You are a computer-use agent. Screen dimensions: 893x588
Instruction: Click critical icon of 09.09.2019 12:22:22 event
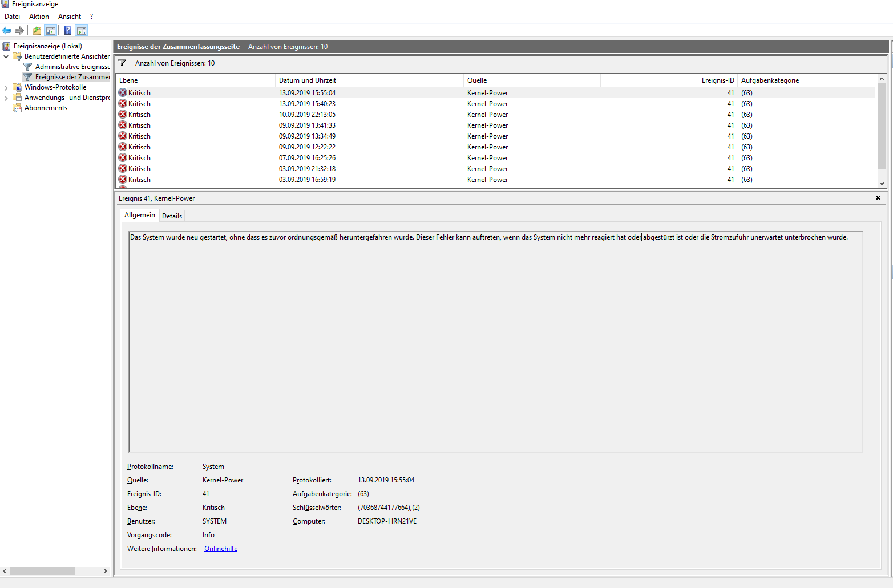tap(123, 147)
